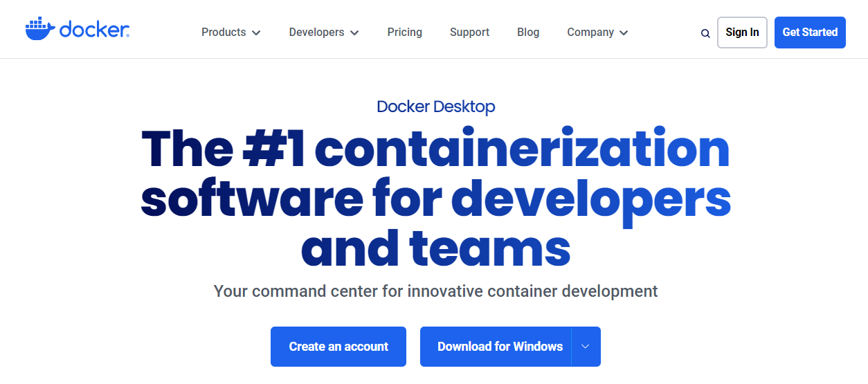868x384 pixels.
Task: Go to the Pricing page
Action: pos(405,32)
